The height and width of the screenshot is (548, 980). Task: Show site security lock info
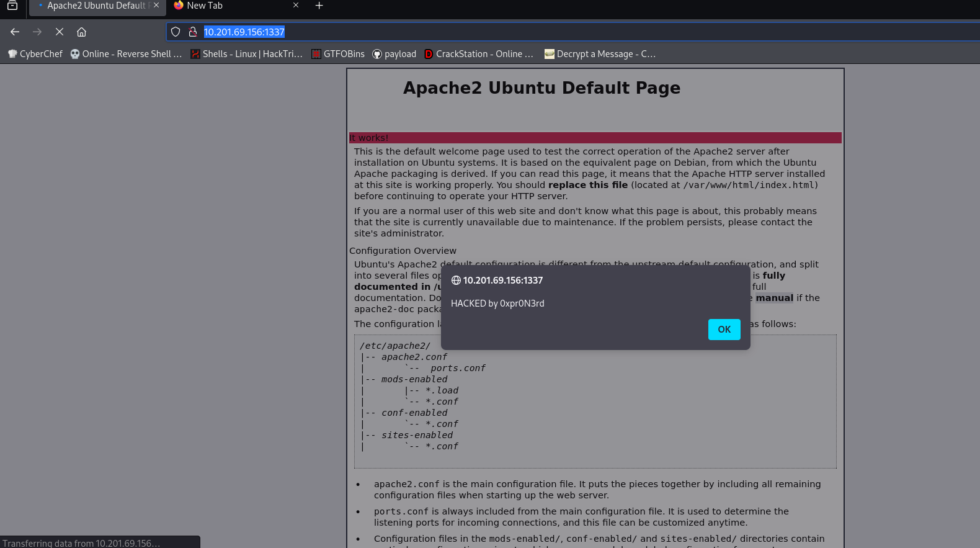[193, 32]
